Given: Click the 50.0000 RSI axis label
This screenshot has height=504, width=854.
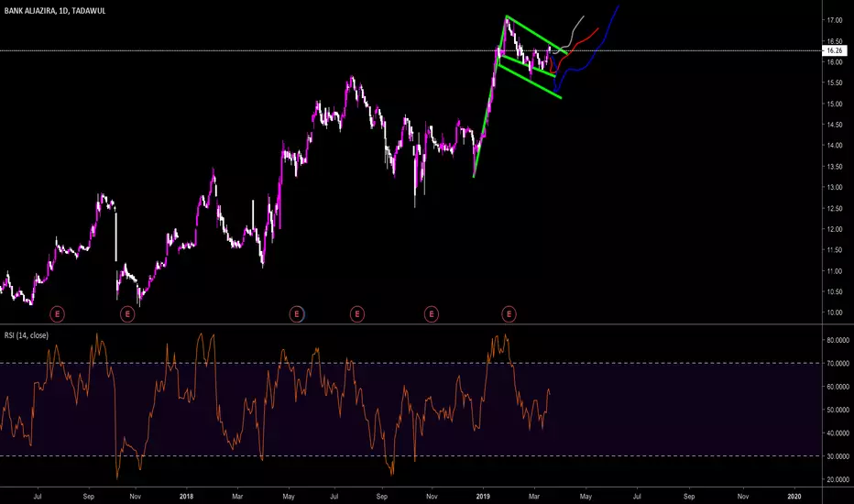Looking at the screenshot, I should click(838, 410).
